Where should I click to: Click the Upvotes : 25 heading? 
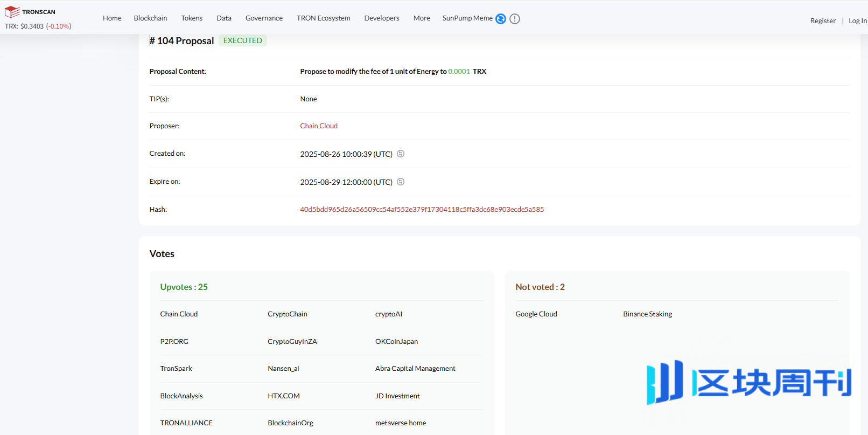pyautogui.click(x=184, y=287)
